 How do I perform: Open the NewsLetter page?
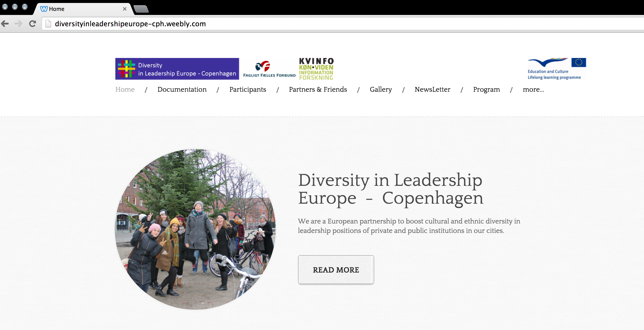point(432,89)
